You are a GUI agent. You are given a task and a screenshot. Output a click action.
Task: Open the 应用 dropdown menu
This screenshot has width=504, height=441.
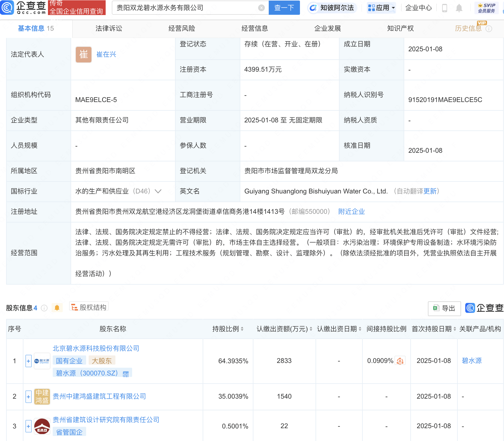coord(381,8)
